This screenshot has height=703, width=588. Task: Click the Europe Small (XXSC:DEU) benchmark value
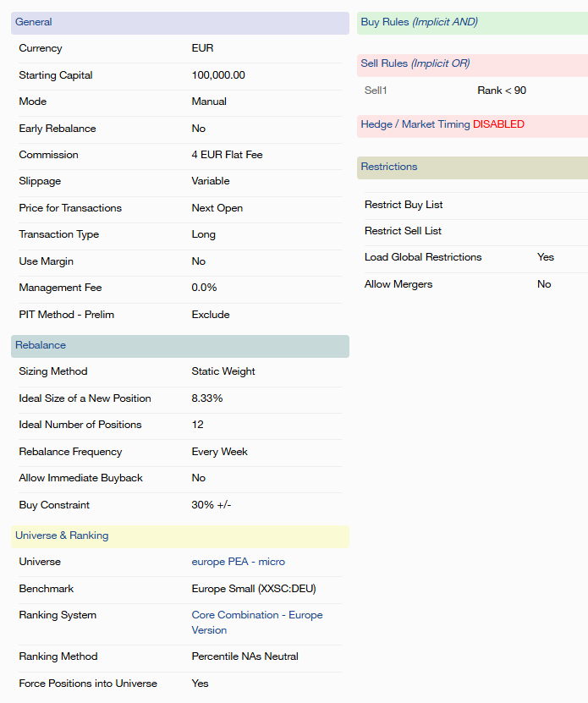[254, 589]
